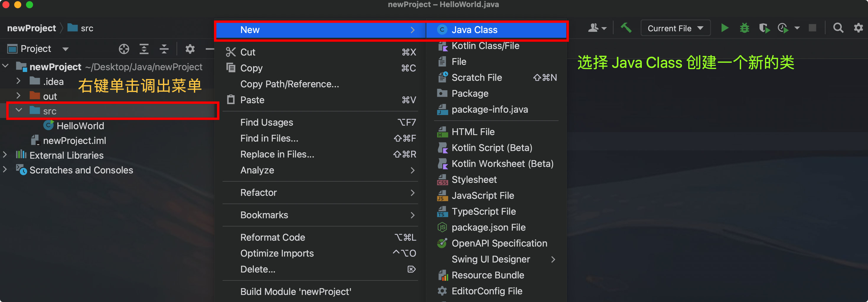Choose Paste from the context menu
Screen dimensions: 868x302
tap(320, 100)
